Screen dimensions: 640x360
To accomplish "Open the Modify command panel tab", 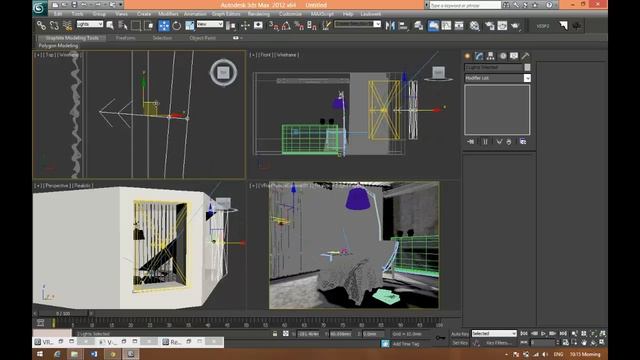I will pyautogui.click(x=479, y=56).
